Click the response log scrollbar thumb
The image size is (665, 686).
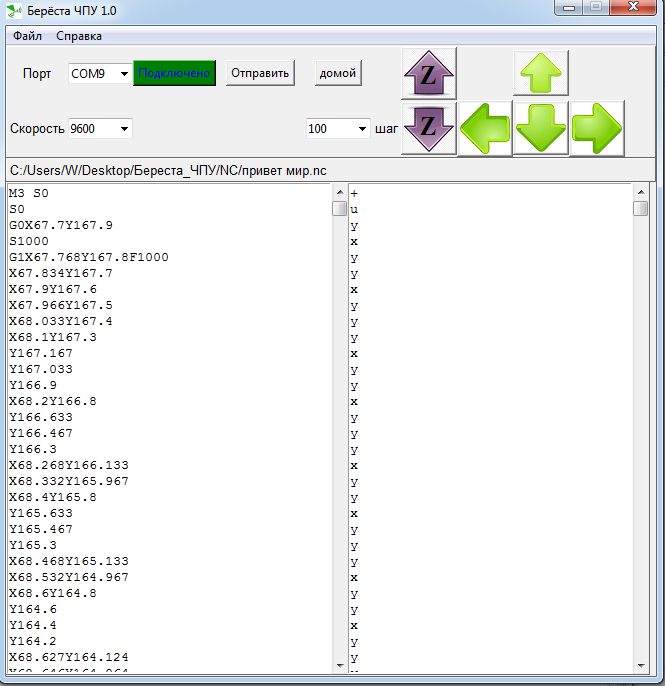pos(640,208)
